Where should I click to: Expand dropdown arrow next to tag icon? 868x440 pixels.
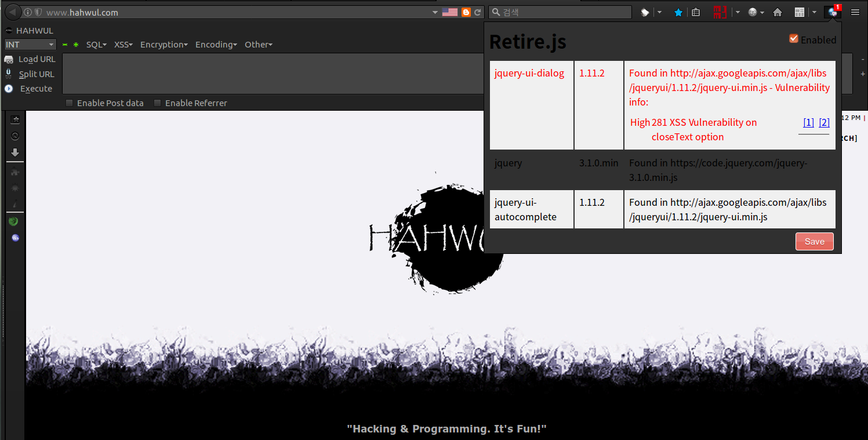point(659,12)
